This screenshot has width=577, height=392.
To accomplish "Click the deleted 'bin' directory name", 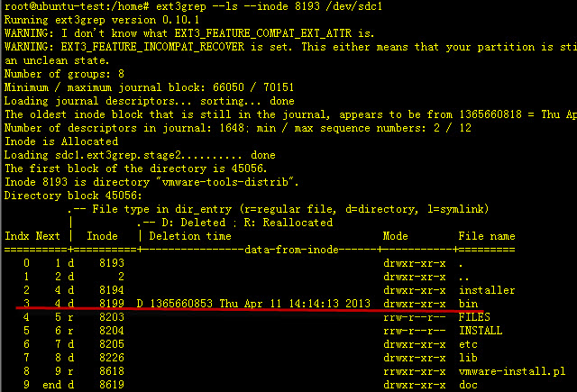I will (468, 304).
